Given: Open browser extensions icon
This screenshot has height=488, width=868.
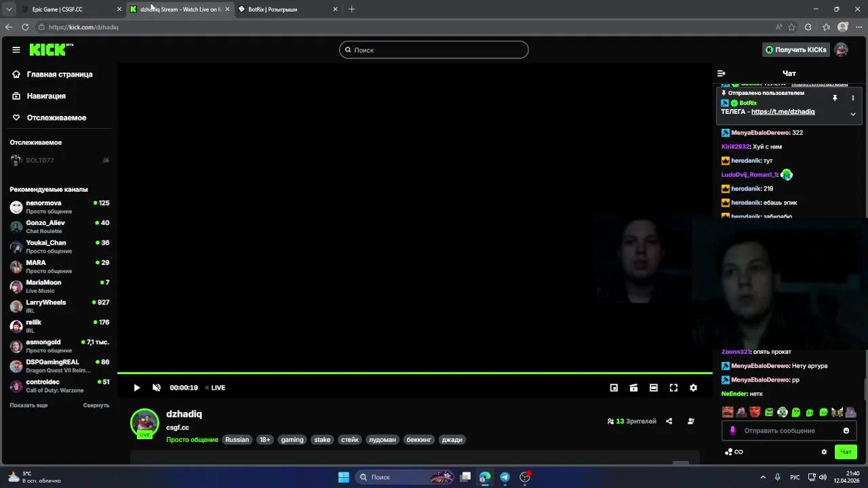Looking at the screenshot, I should coord(808,27).
